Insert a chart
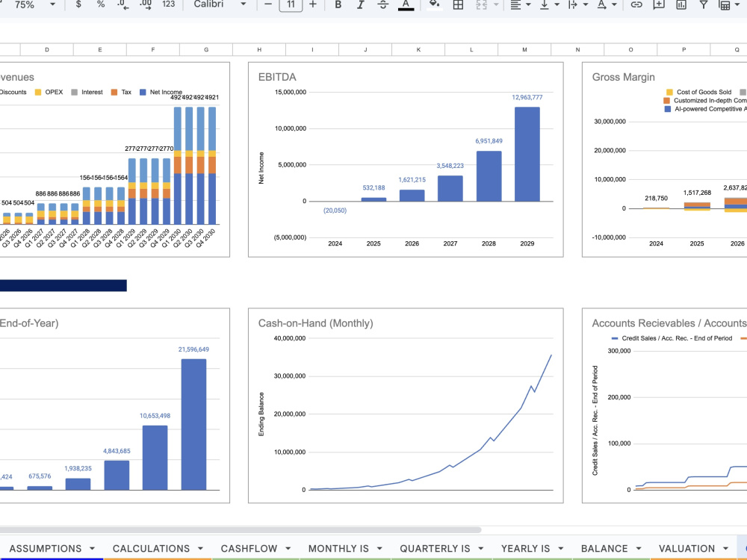Image resolution: width=747 pixels, height=560 pixels. [x=681, y=4]
